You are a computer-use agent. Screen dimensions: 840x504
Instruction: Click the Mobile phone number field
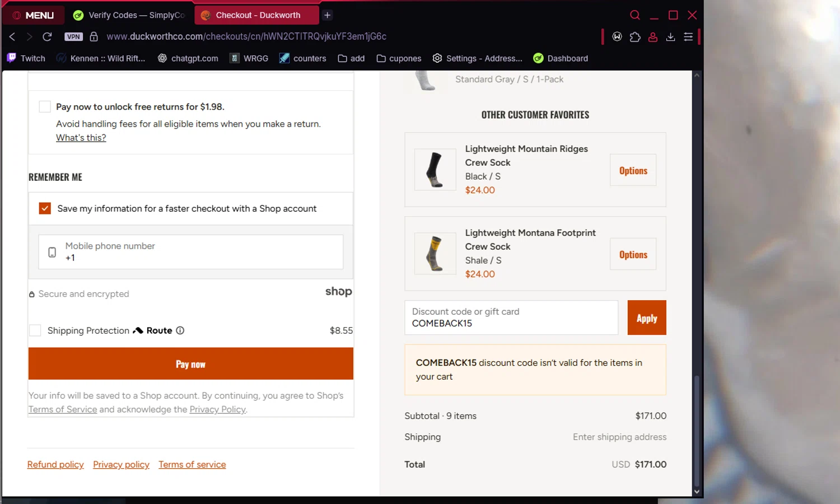[x=190, y=252]
